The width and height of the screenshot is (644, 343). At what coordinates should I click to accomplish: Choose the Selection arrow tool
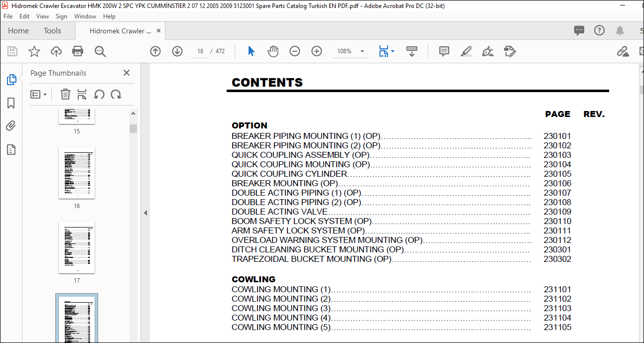(251, 51)
